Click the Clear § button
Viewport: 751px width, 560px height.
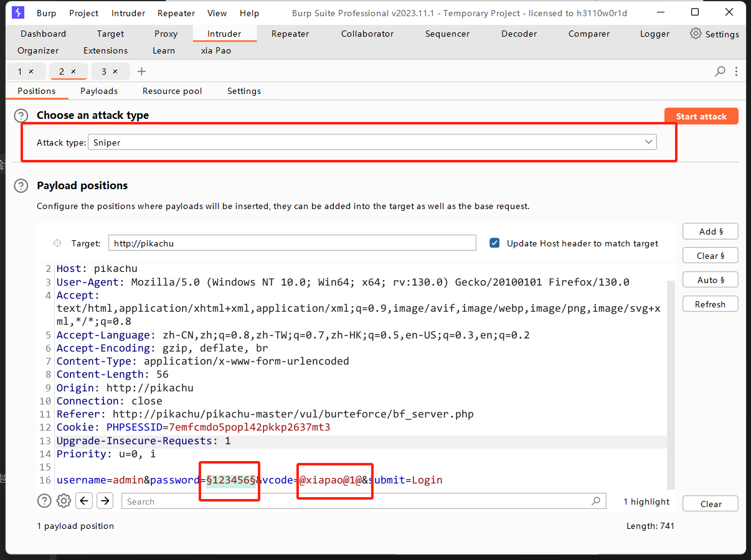[711, 256]
